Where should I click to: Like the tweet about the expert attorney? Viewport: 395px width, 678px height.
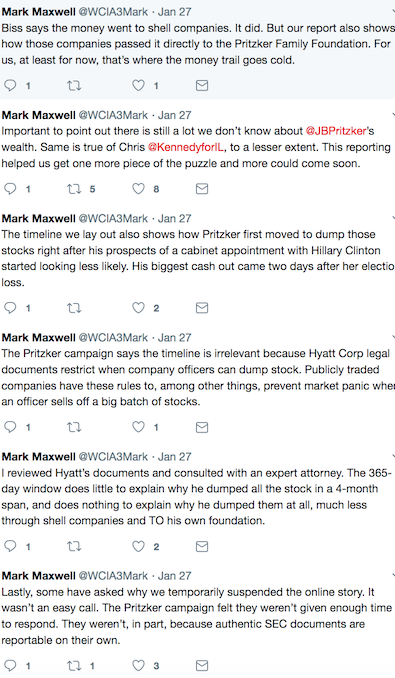138,547
